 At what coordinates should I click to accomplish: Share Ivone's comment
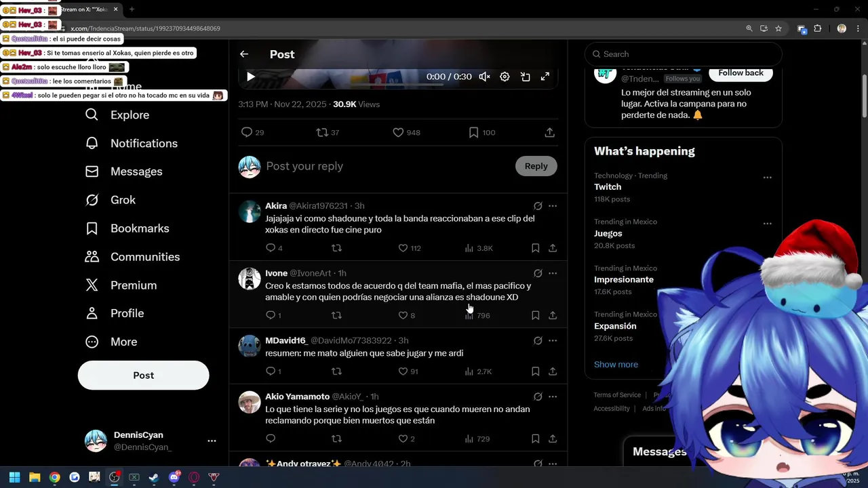pyautogui.click(x=553, y=315)
